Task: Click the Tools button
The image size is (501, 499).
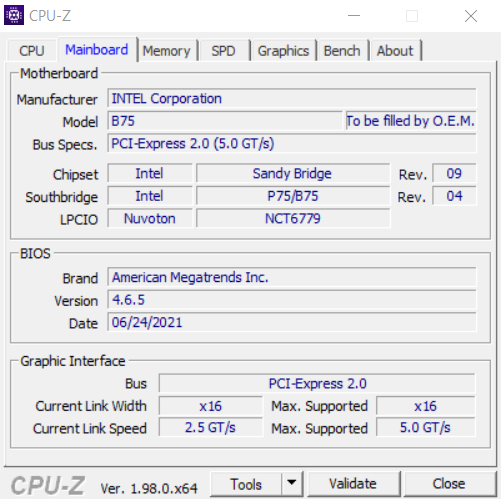Action: 246,484
